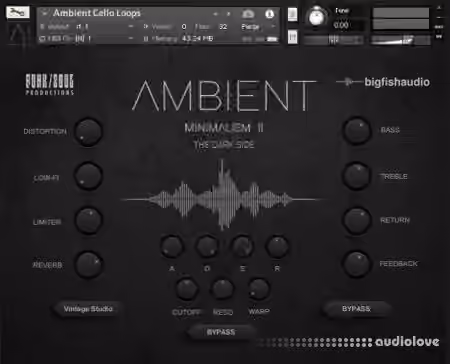Click the D (decay) envelope knob
Image resolution: width=450 pixels, height=364 pixels.
(207, 247)
